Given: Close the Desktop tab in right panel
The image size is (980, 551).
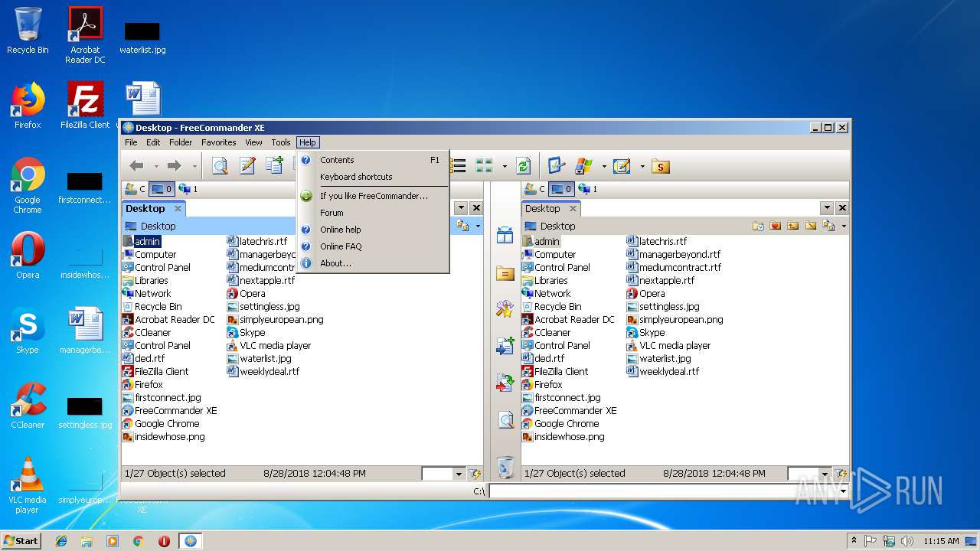Looking at the screenshot, I should click(573, 208).
